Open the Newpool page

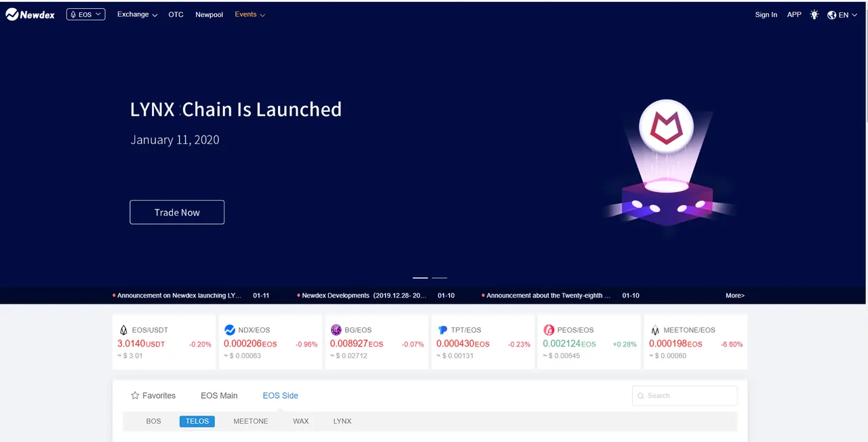click(209, 14)
